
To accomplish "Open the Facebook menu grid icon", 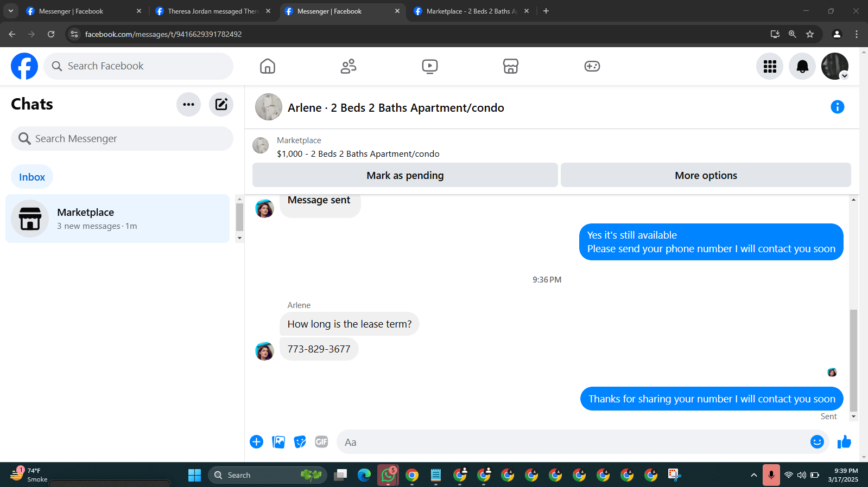I will 770,66.
